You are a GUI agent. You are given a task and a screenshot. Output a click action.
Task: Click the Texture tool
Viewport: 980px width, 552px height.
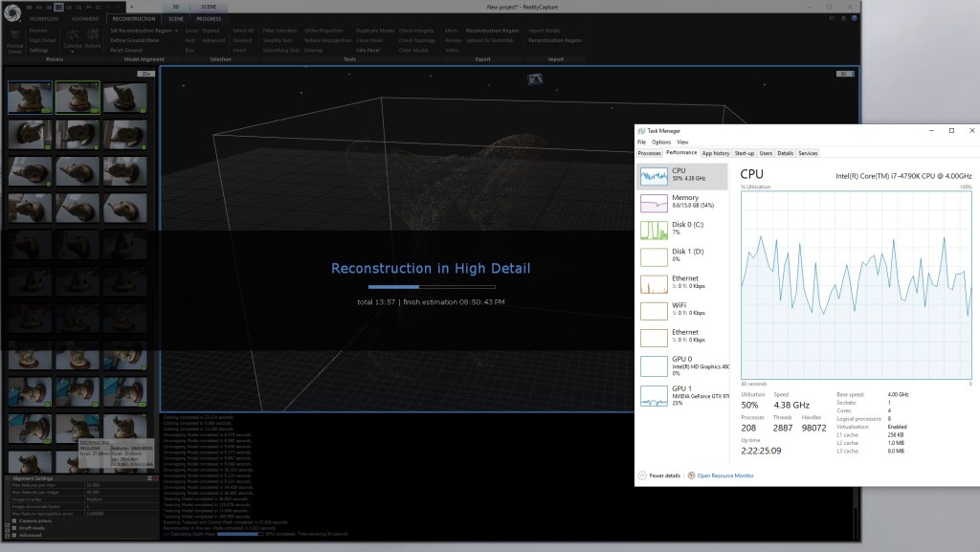(x=91, y=40)
